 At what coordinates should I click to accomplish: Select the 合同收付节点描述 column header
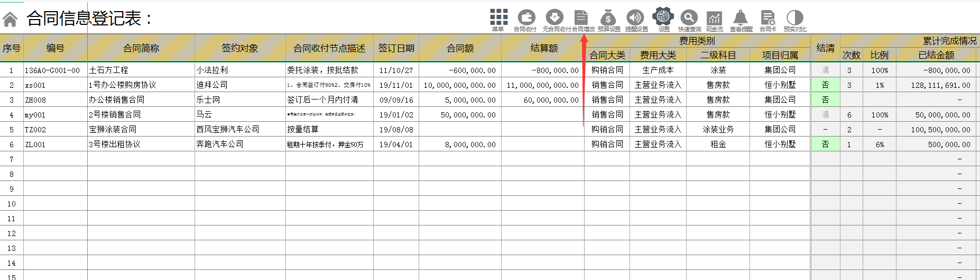click(x=329, y=48)
